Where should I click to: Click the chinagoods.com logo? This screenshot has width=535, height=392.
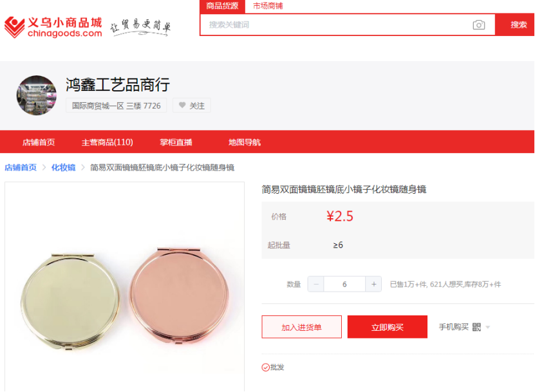pos(53,27)
